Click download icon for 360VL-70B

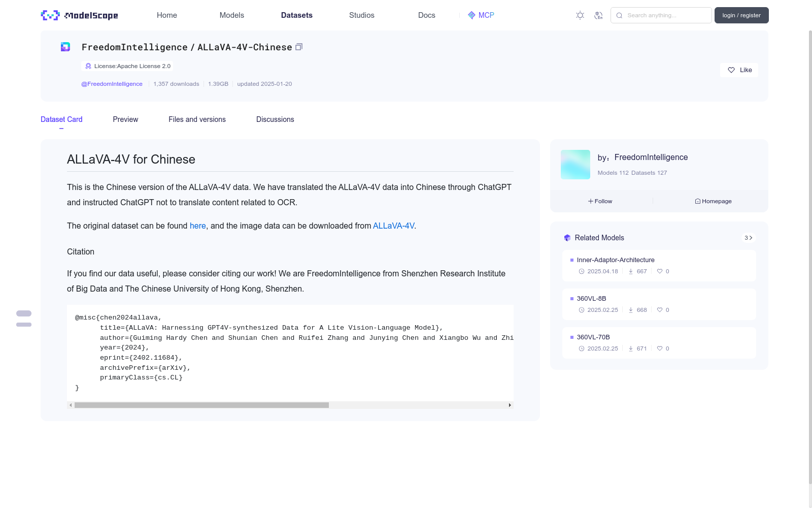[x=631, y=348]
